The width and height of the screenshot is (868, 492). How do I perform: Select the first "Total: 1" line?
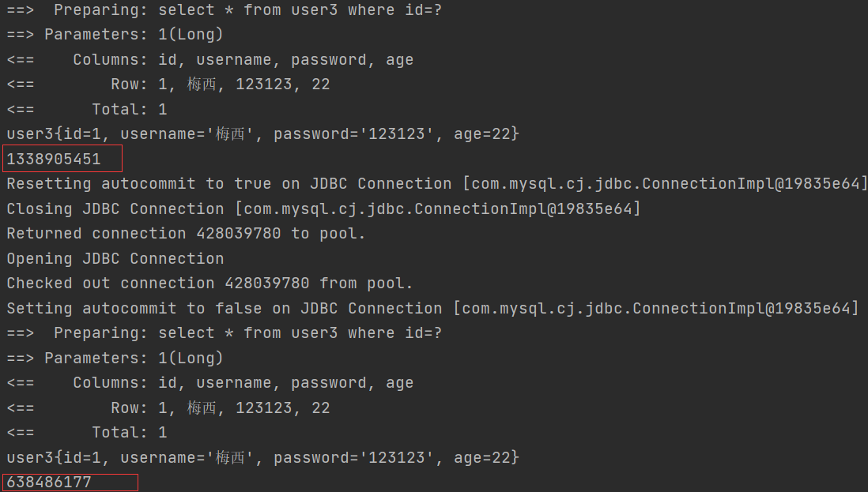87,109
